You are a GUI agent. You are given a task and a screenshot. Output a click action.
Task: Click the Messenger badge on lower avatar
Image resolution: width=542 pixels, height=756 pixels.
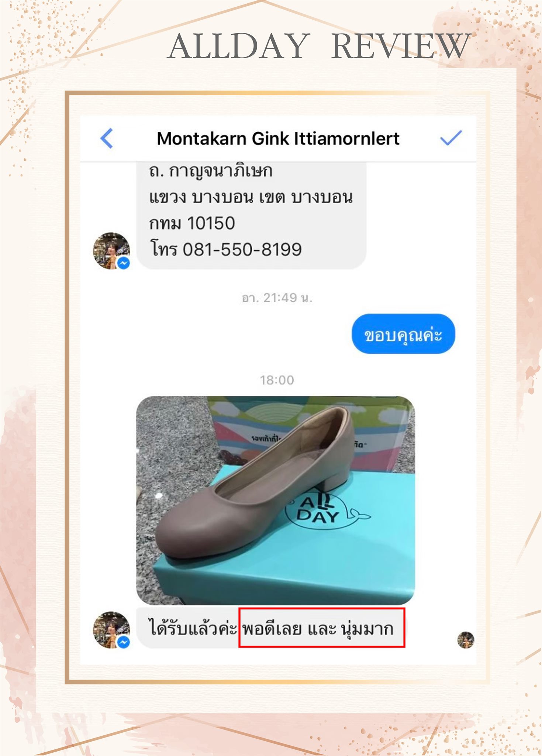pos(124,642)
